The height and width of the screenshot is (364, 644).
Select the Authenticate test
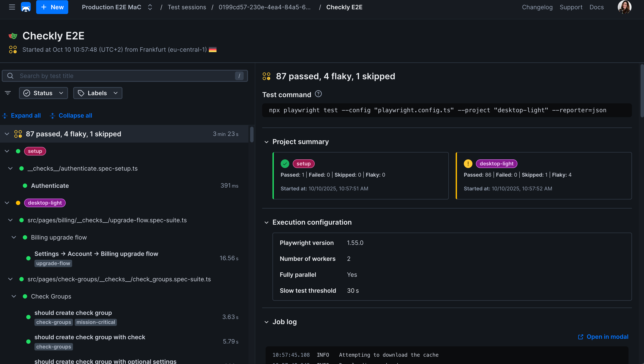point(50,186)
